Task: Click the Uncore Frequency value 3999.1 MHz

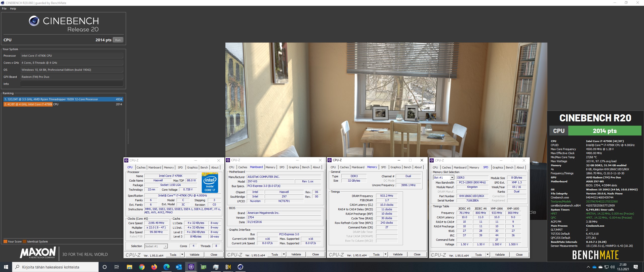Action: point(408,185)
